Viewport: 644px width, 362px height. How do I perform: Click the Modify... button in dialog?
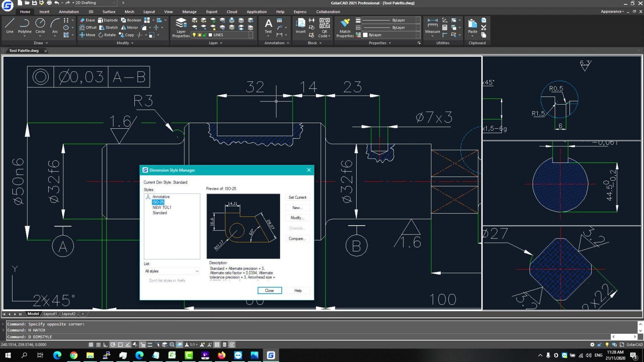(297, 218)
